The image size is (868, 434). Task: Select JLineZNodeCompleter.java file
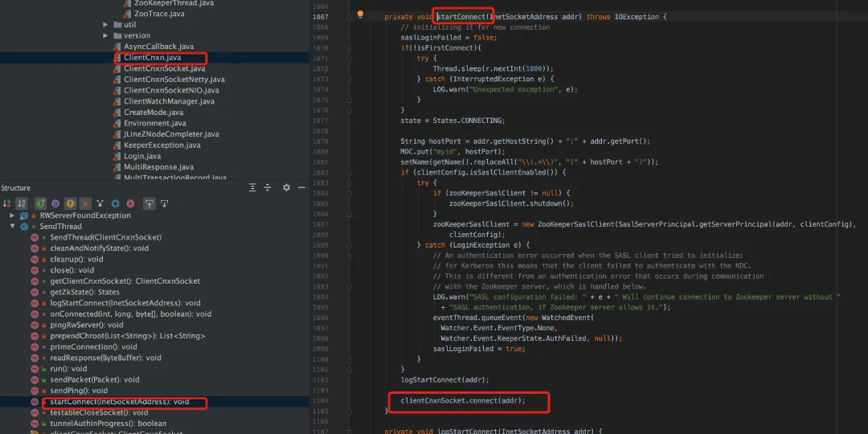(172, 134)
